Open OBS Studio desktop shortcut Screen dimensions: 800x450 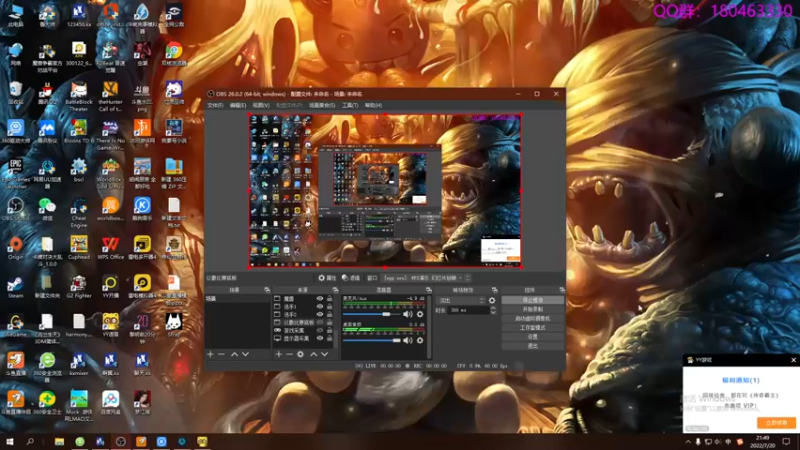point(15,209)
